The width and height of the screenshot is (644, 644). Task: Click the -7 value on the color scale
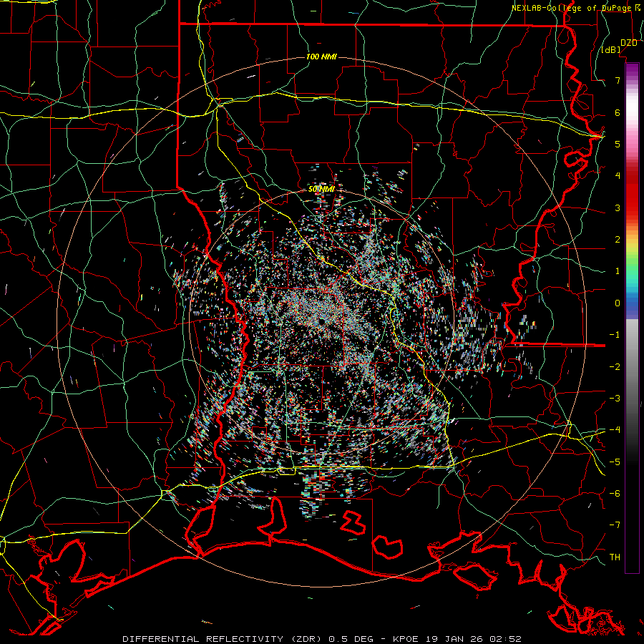(615, 525)
